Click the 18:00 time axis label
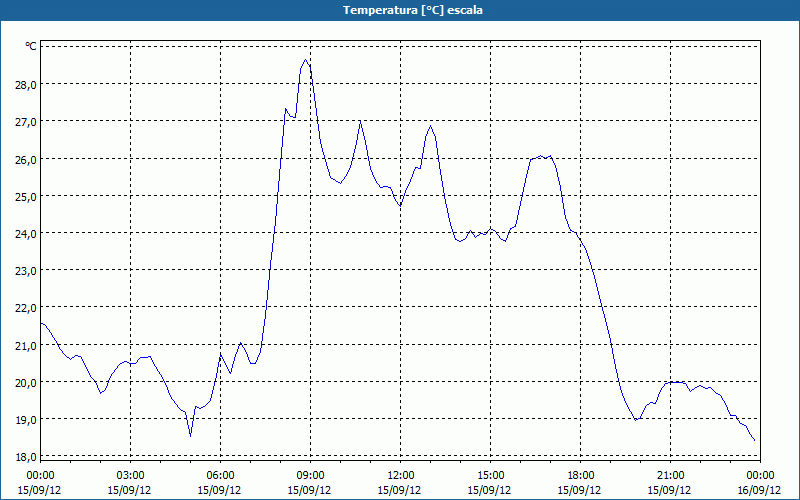 [x=580, y=476]
